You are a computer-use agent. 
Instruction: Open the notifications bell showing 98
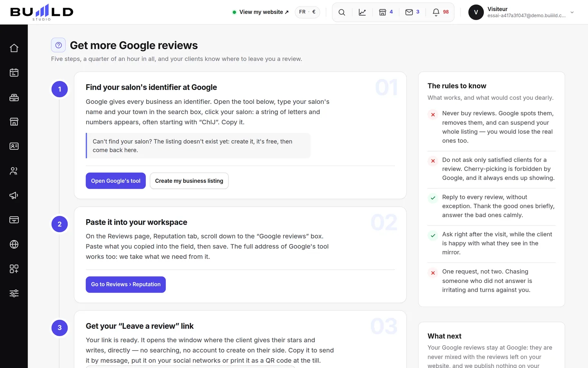pyautogui.click(x=441, y=12)
